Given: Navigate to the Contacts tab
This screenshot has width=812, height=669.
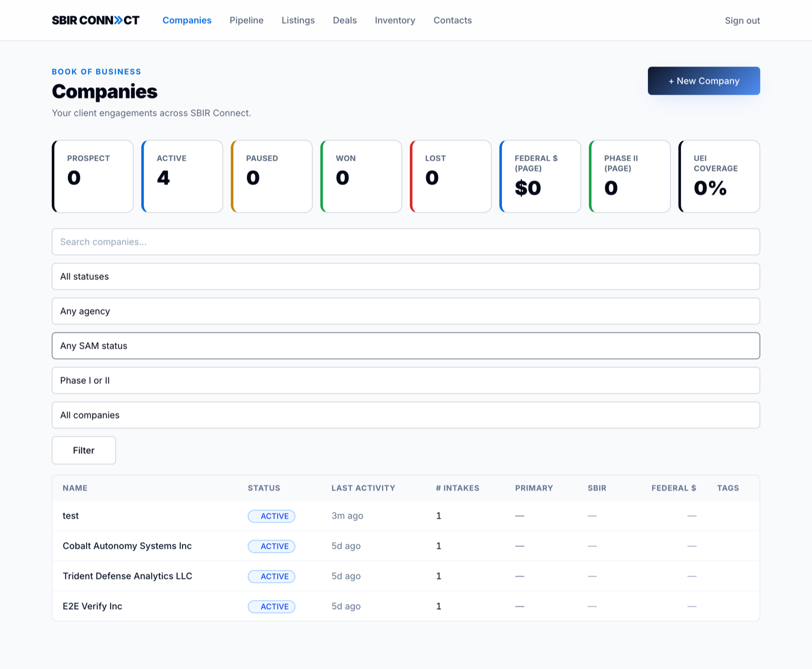Looking at the screenshot, I should coord(453,20).
